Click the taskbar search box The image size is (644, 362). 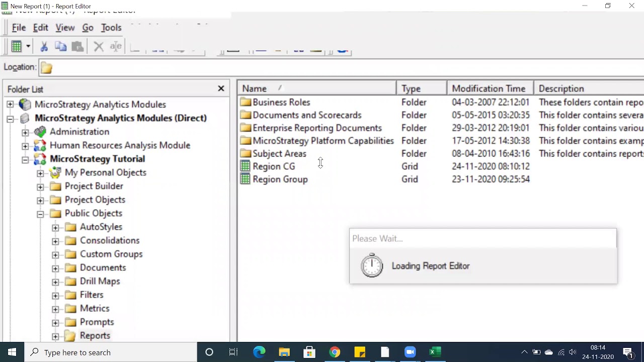[111, 352]
